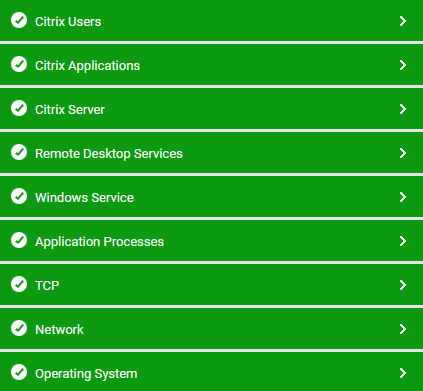Select the Citrix Server label
This screenshot has width=423, height=391.
point(70,110)
